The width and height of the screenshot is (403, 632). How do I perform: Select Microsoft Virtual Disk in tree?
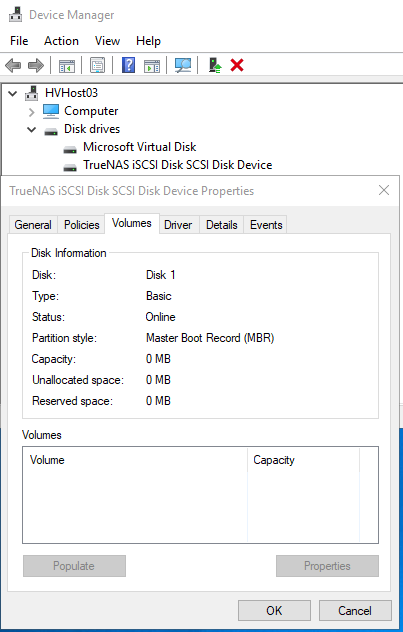pyautogui.click(x=139, y=147)
